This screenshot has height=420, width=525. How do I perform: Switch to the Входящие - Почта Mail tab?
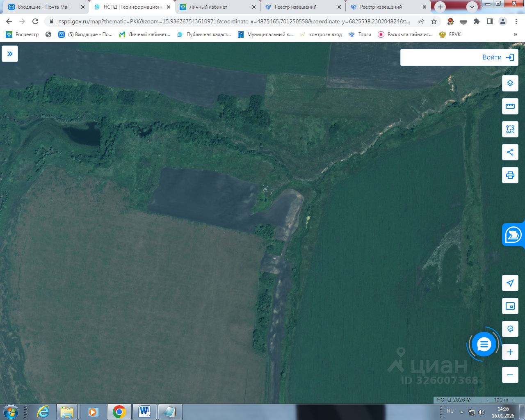pyautogui.click(x=43, y=7)
